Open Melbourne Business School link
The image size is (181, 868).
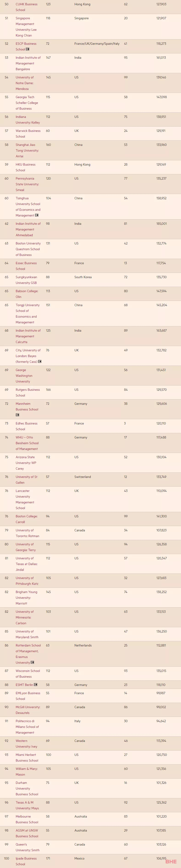[27, 819]
